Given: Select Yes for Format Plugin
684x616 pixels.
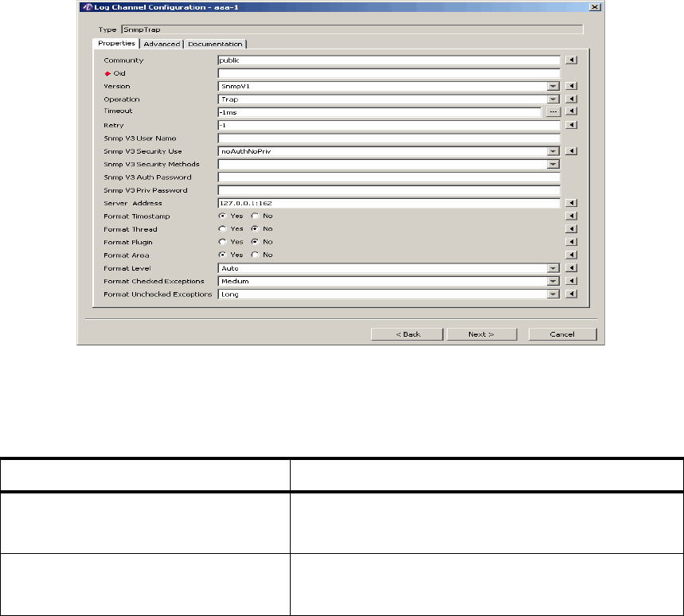Looking at the screenshot, I should click(223, 242).
